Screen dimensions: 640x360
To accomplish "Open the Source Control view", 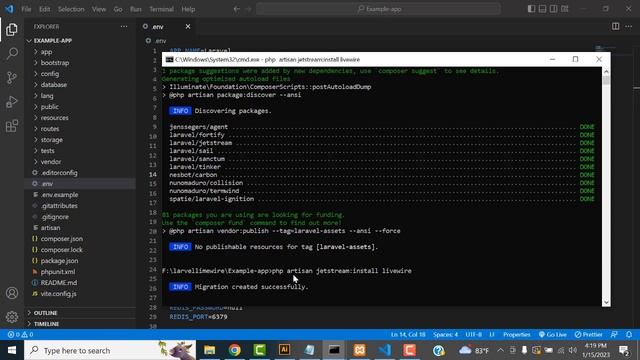I will (x=12, y=78).
